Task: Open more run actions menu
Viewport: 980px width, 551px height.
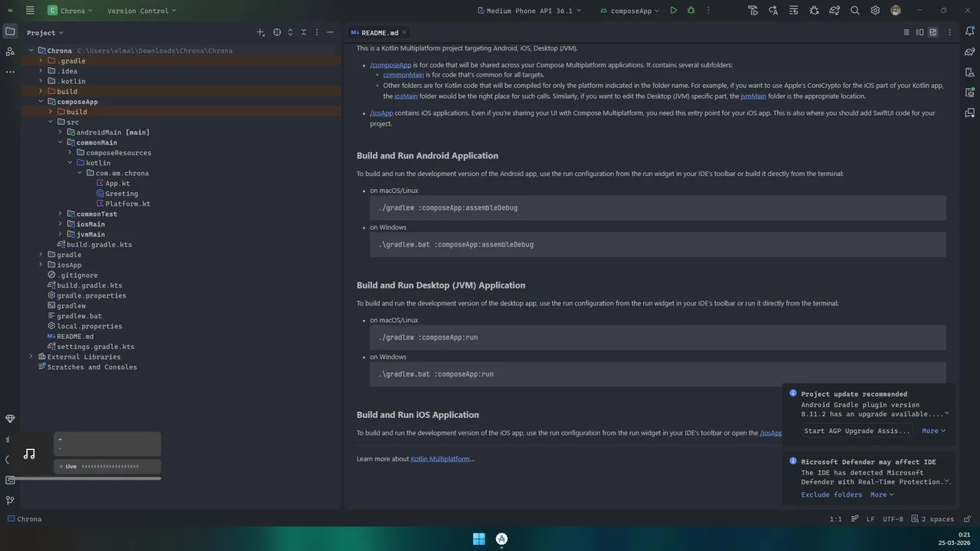Action: (x=710, y=11)
